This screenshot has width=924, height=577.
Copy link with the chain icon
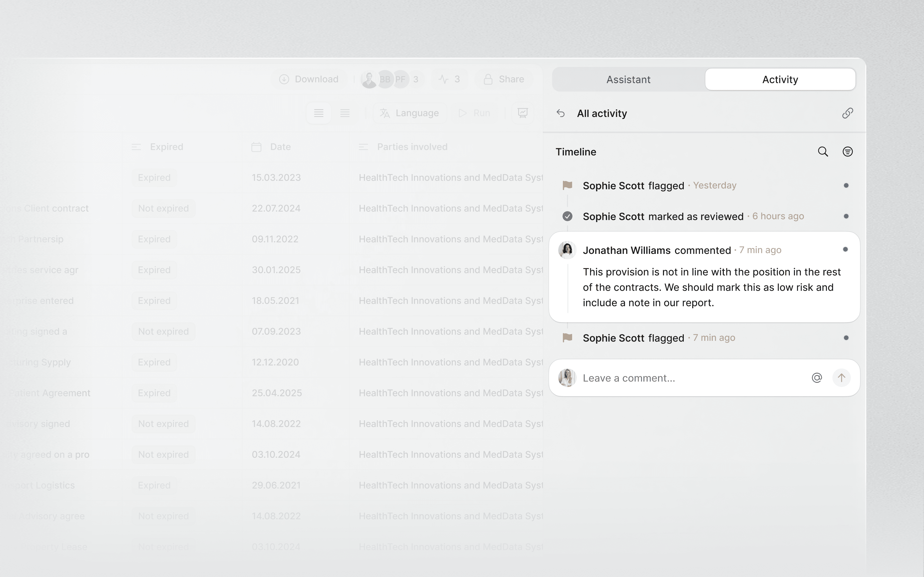pyautogui.click(x=847, y=113)
